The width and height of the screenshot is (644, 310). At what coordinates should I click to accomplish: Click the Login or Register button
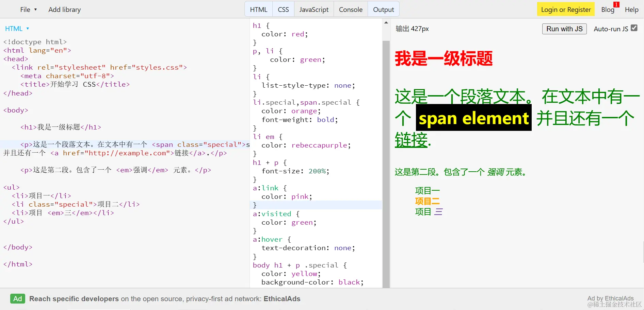click(566, 10)
